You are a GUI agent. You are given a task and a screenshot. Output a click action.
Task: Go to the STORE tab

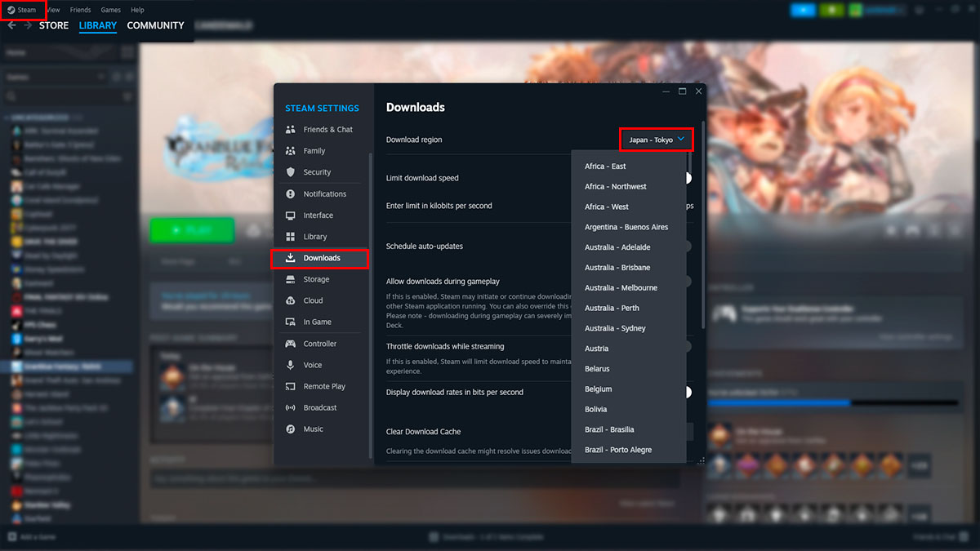[x=54, y=25]
